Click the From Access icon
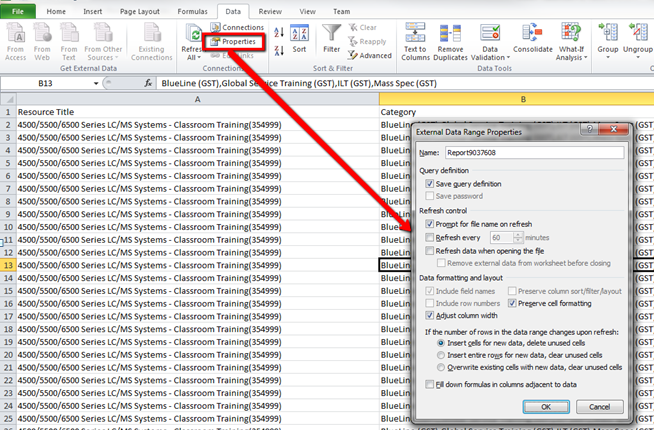Image resolution: width=654 pixels, height=430 pixels. pyautogui.click(x=15, y=33)
